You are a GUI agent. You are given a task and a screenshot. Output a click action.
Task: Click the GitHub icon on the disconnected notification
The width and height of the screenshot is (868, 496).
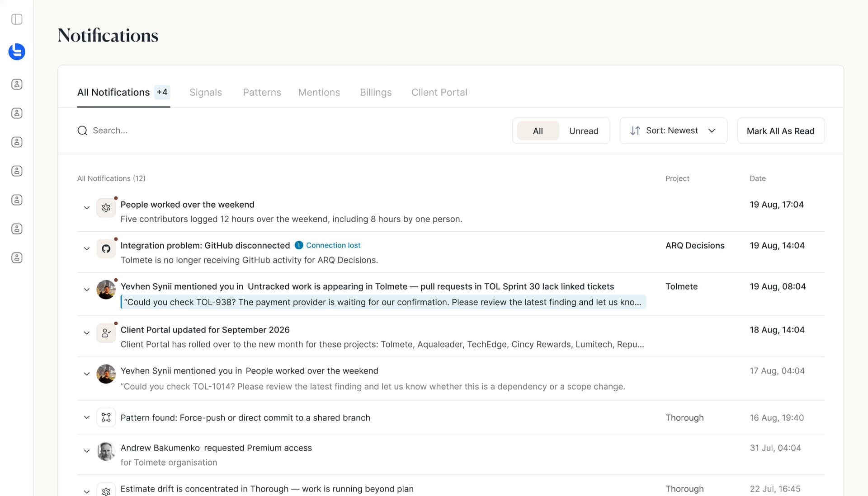click(x=106, y=248)
